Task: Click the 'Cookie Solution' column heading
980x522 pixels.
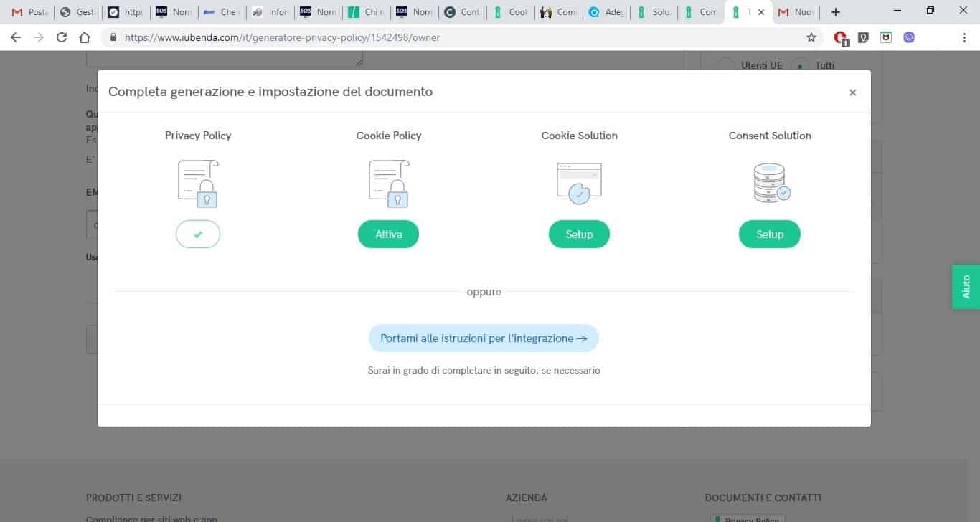Action: click(579, 135)
